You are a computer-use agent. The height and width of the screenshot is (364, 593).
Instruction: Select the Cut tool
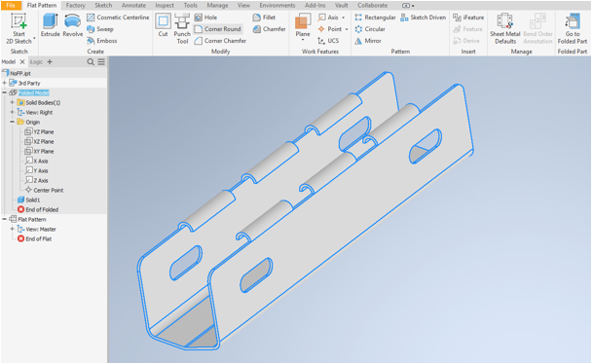[x=163, y=25]
